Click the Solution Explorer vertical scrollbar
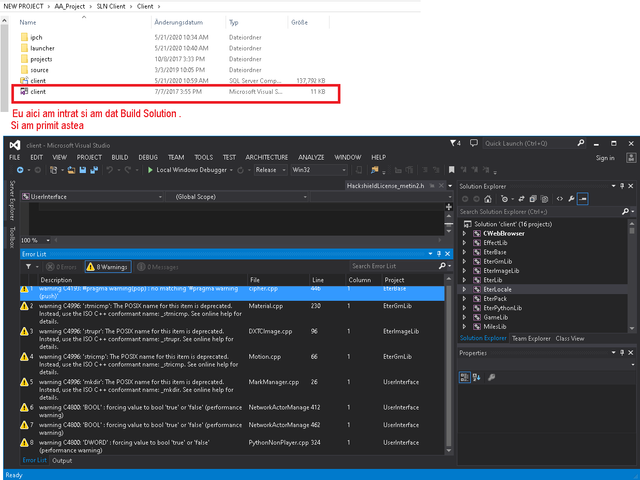This screenshot has width=640, height=480. 632,276
